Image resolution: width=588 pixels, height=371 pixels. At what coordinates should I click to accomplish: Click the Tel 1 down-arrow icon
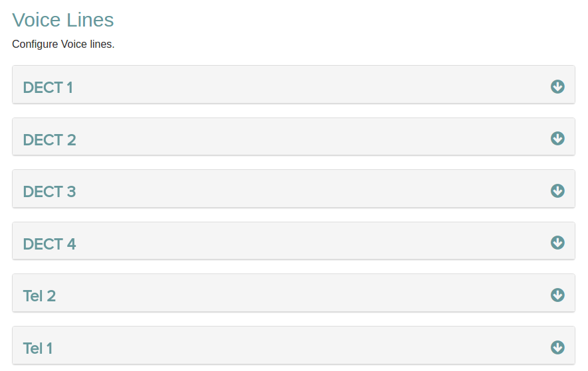coord(557,347)
